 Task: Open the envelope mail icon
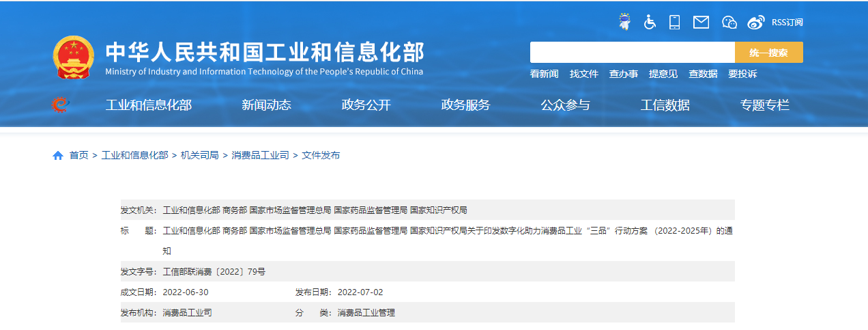tap(701, 22)
